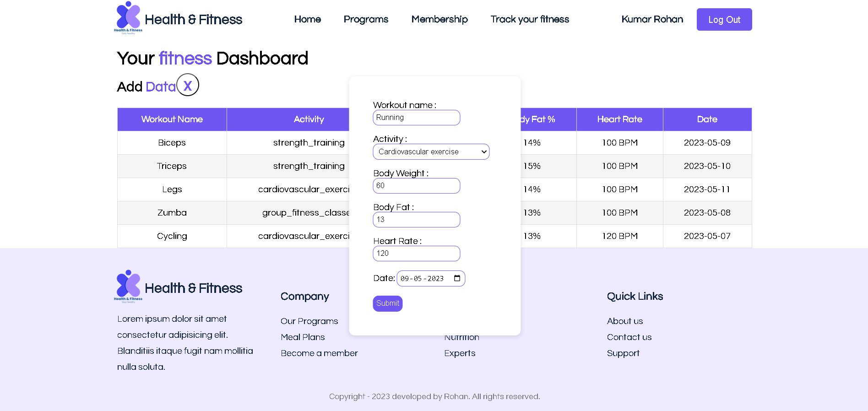Click 100 BPM in Zumba row
The height and width of the screenshot is (411, 868).
(x=620, y=213)
